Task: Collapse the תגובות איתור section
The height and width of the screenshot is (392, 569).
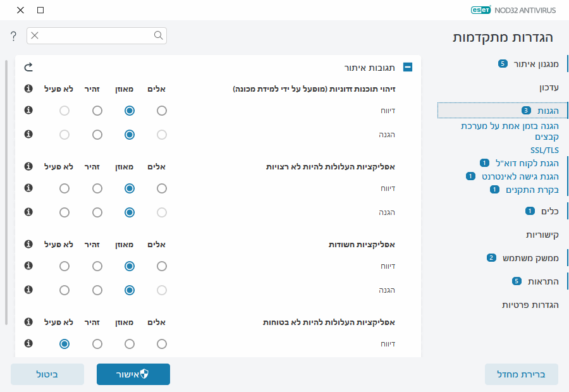Action: pos(408,67)
